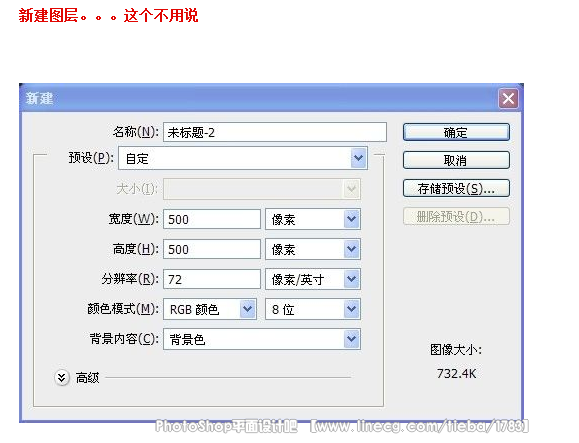
Task: Click the 确定 button
Action: click(x=456, y=132)
